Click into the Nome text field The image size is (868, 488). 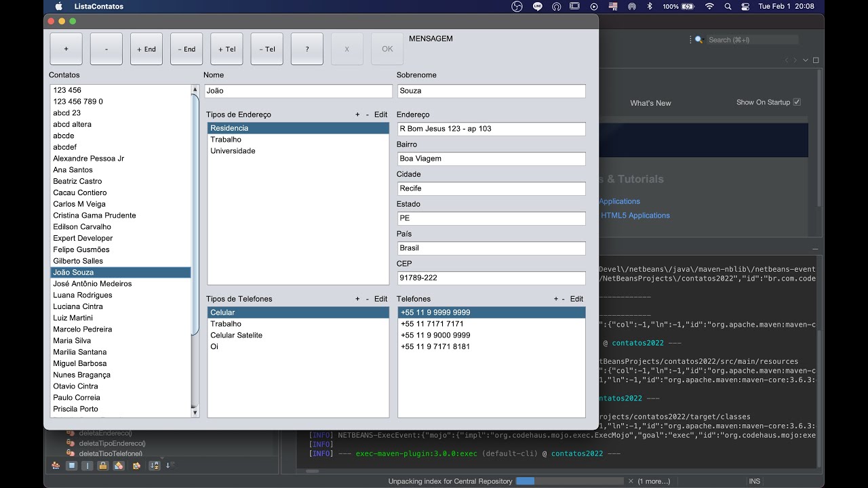(x=298, y=91)
